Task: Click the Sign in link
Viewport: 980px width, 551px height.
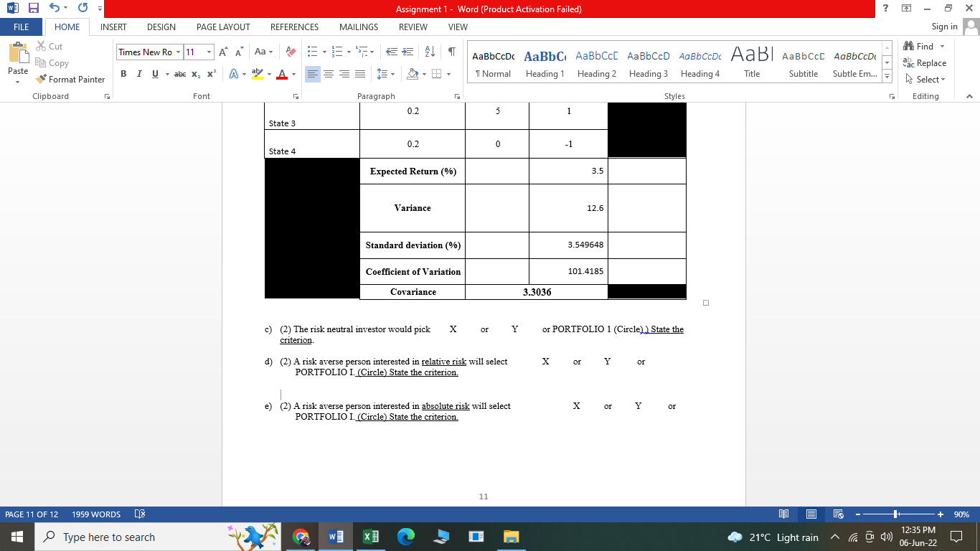Action: click(943, 27)
